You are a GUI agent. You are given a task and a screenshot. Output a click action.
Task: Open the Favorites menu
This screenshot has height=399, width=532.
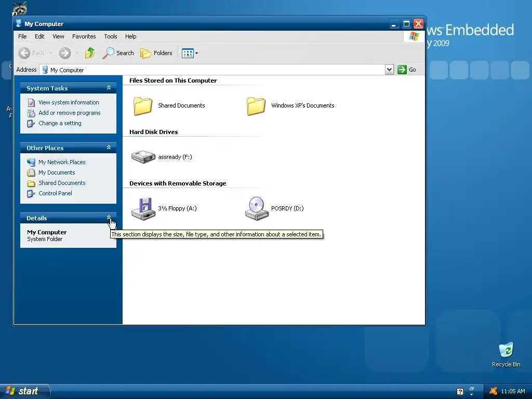click(84, 36)
